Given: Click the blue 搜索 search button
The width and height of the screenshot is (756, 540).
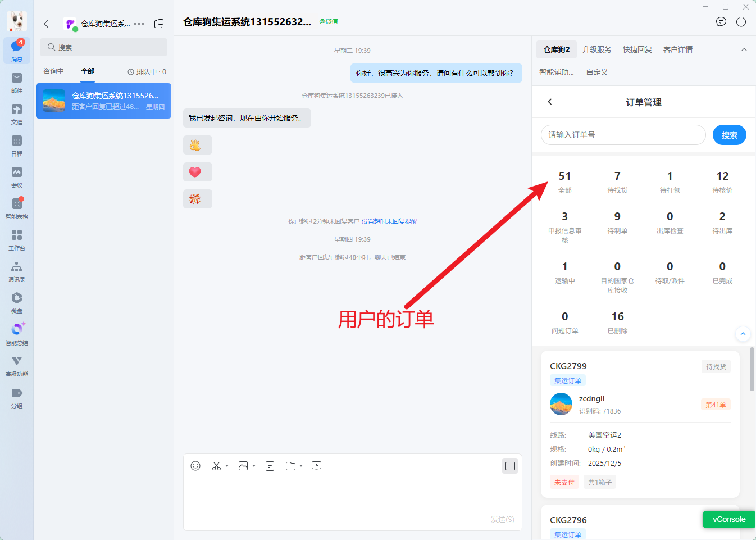Looking at the screenshot, I should coord(730,135).
